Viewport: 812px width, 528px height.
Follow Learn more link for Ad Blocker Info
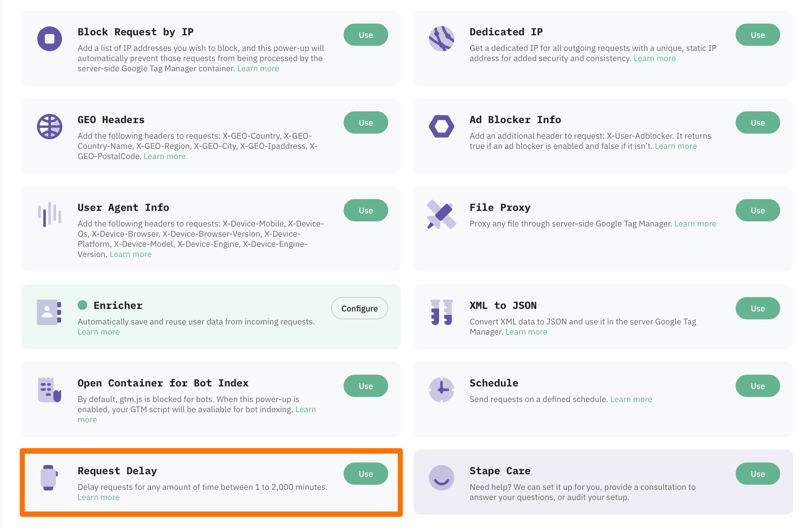[x=675, y=146]
